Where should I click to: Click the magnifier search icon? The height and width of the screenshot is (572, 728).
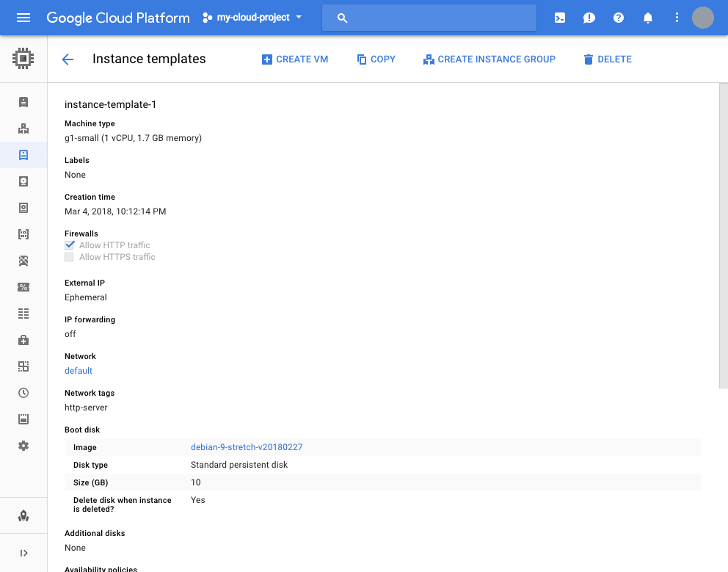(x=342, y=18)
